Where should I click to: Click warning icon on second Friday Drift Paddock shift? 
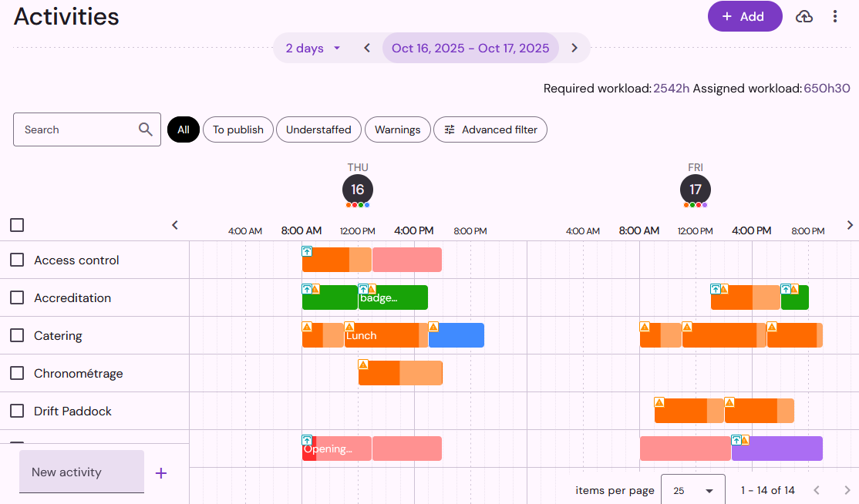[x=729, y=402]
